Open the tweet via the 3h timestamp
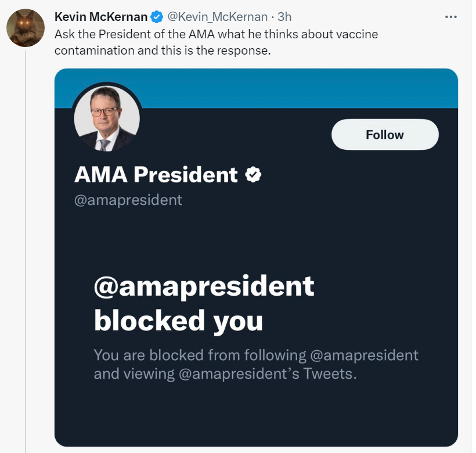This screenshot has width=476, height=453. tap(284, 17)
